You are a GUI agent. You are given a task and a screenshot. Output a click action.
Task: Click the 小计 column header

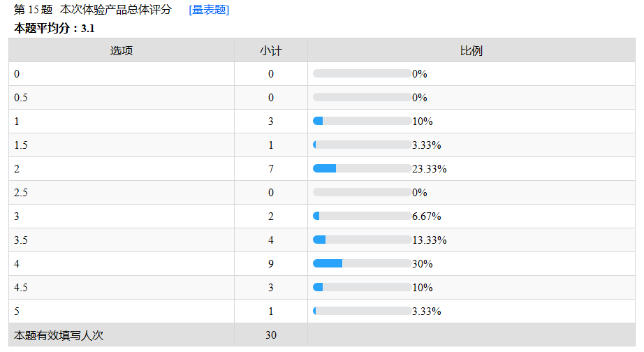coord(271,50)
